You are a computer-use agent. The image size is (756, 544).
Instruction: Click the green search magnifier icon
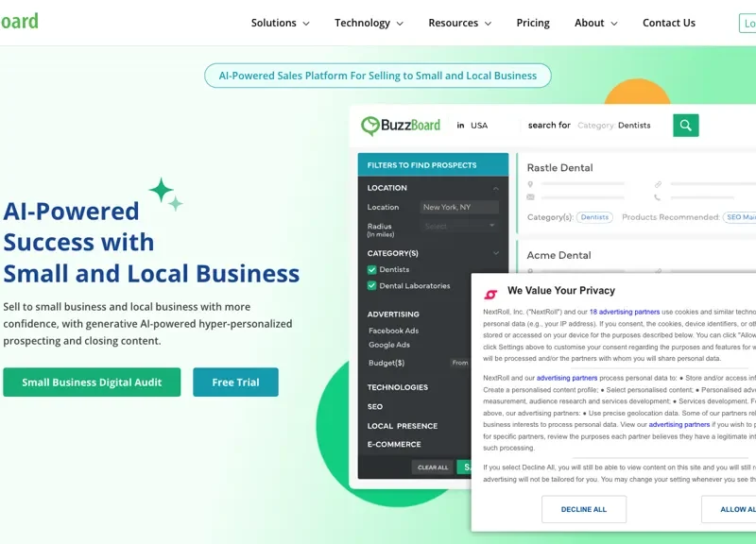(686, 126)
